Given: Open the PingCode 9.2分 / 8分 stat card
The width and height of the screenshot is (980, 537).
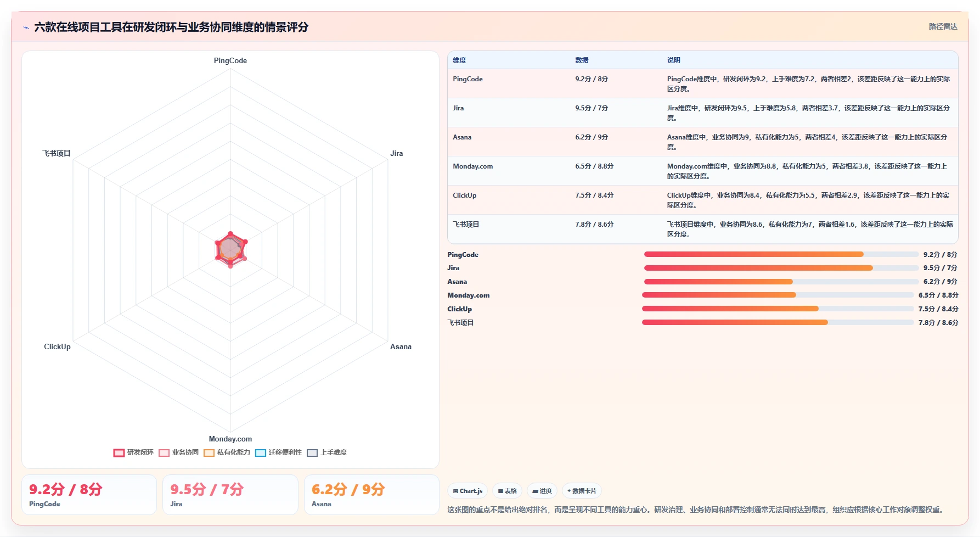Looking at the screenshot, I should tap(89, 495).
